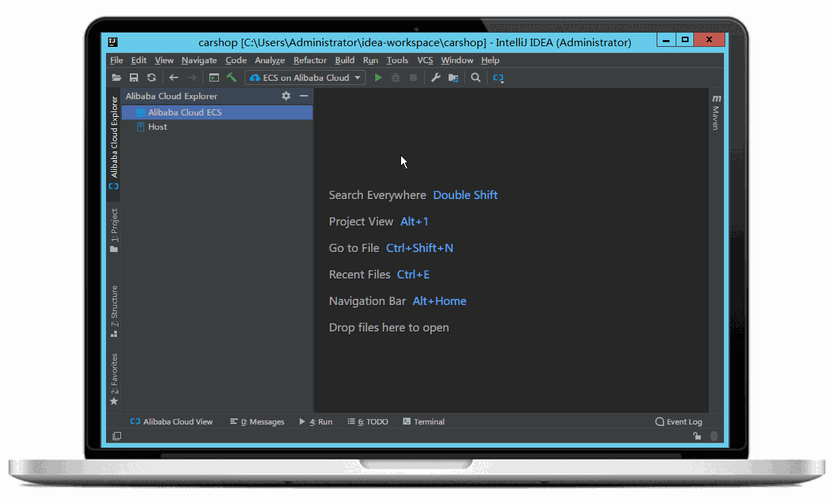Open the Window menu
Image resolution: width=832 pixels, height=504 pixels.
coord(457,60)
